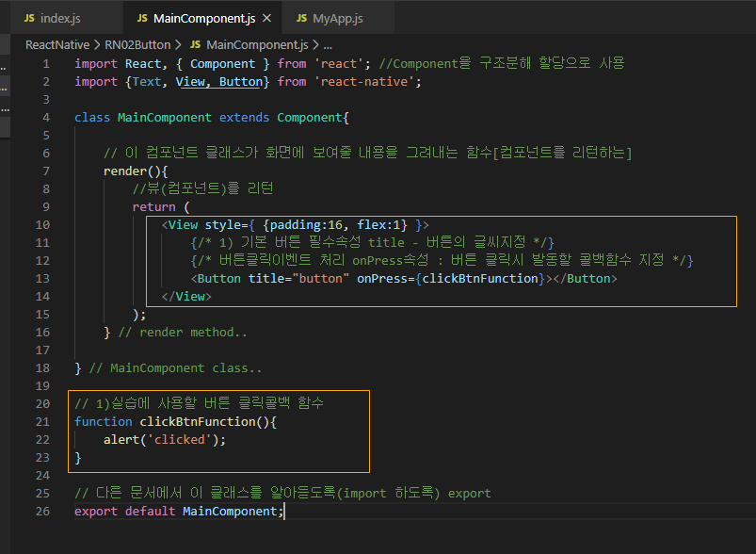This screenshot has width=756, height=554.
Task: Click line number 13 in gutter
Action: (x=42, y=279)
